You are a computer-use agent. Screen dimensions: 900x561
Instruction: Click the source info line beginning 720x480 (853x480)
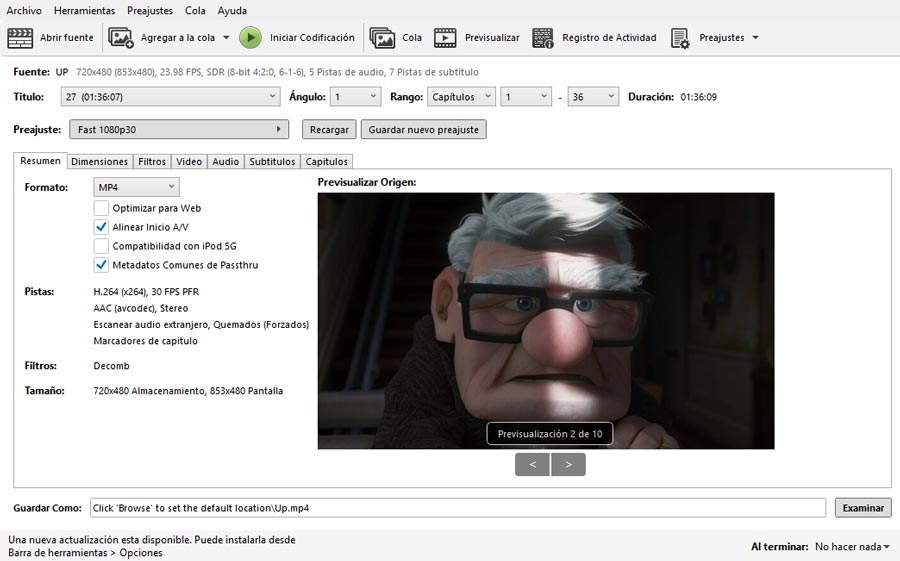(x=277, y=72)
